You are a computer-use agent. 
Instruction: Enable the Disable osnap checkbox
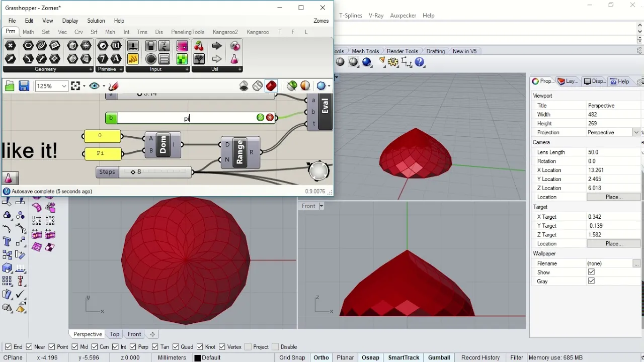(x=275, y=347)
